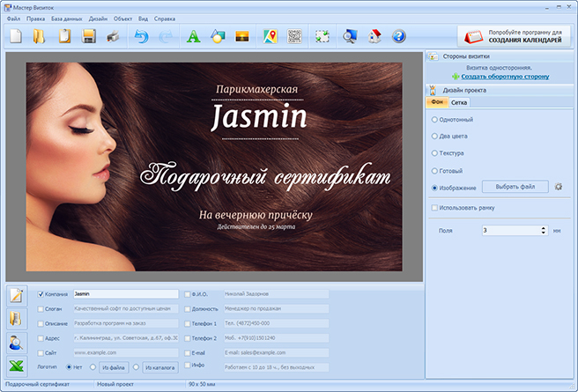578x392 pixels.
Task: Select Изображение background option
Action: tap(434, 188)
